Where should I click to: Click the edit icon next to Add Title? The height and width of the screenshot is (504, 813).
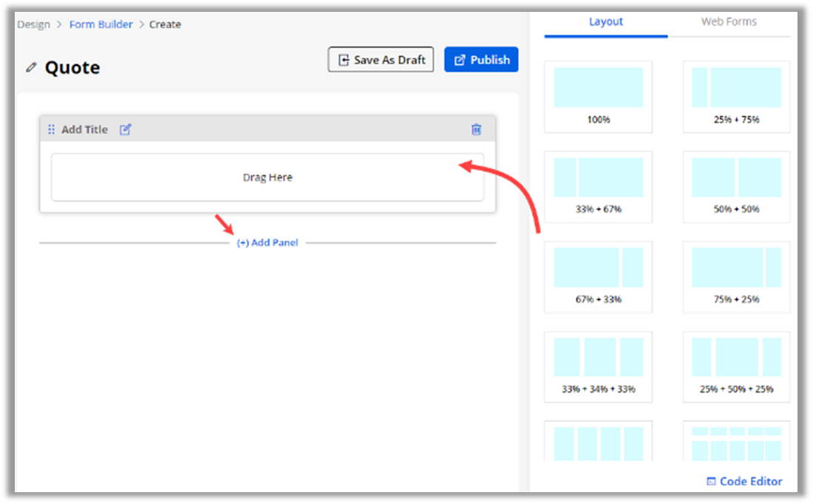126,129
